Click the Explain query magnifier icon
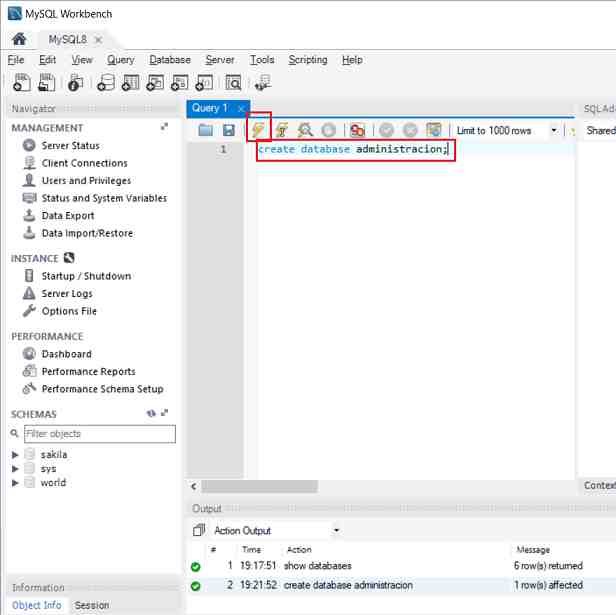 click(305, 130)
